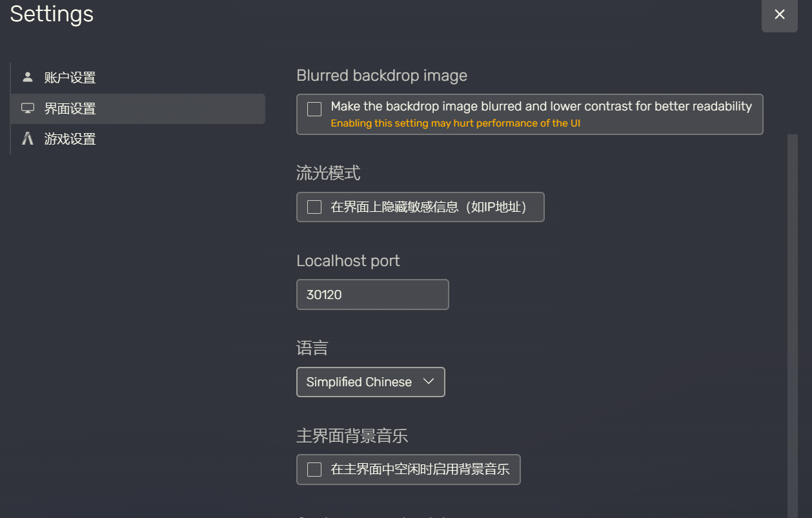Switch to the 游戏设置 section

(70, 139)
